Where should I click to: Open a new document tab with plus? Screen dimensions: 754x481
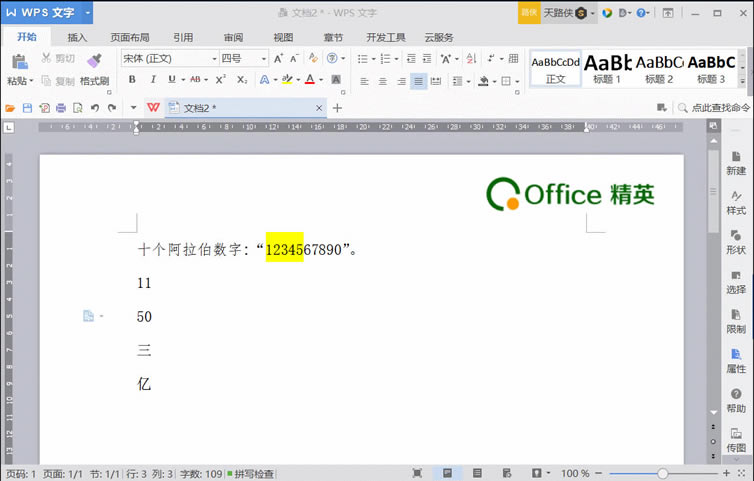[x=337, y=108]
